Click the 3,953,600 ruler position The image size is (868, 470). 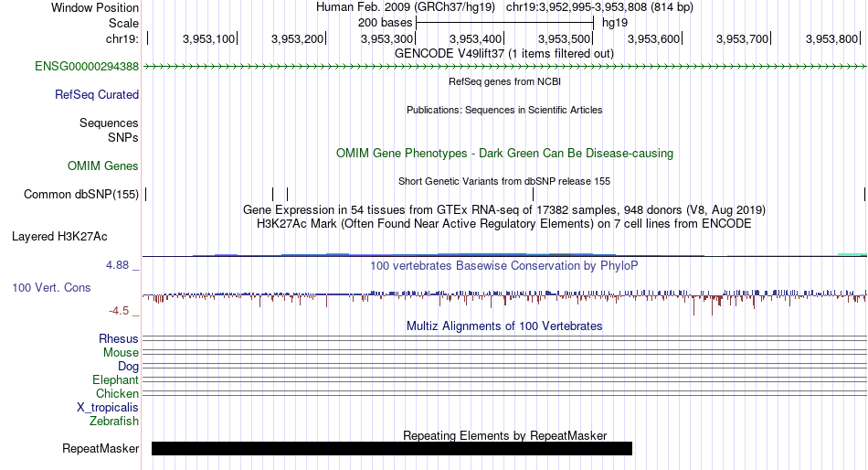pyautogui.click(x=654, y=38)
